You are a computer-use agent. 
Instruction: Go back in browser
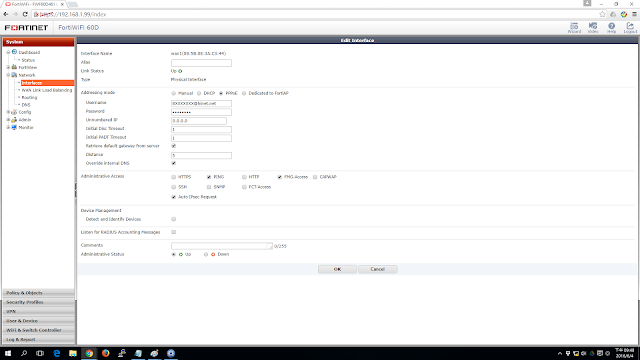pyautogui.click(x=6, y=14)
